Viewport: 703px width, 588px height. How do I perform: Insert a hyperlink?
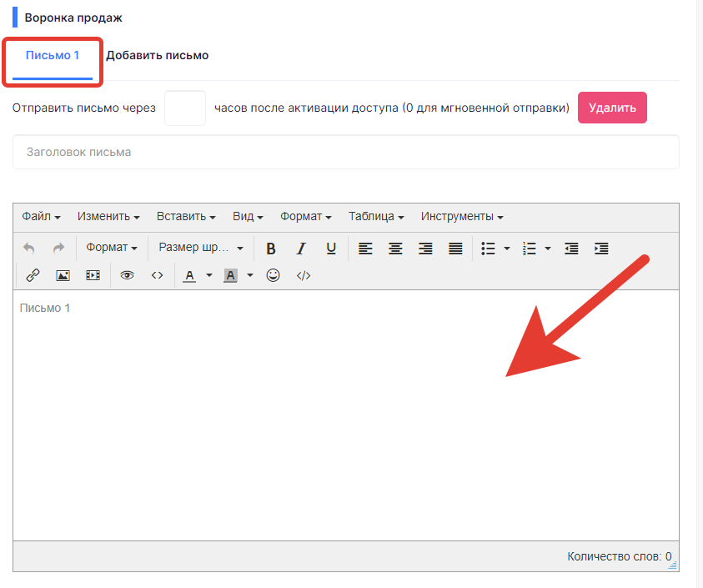(x=33, y=275)
